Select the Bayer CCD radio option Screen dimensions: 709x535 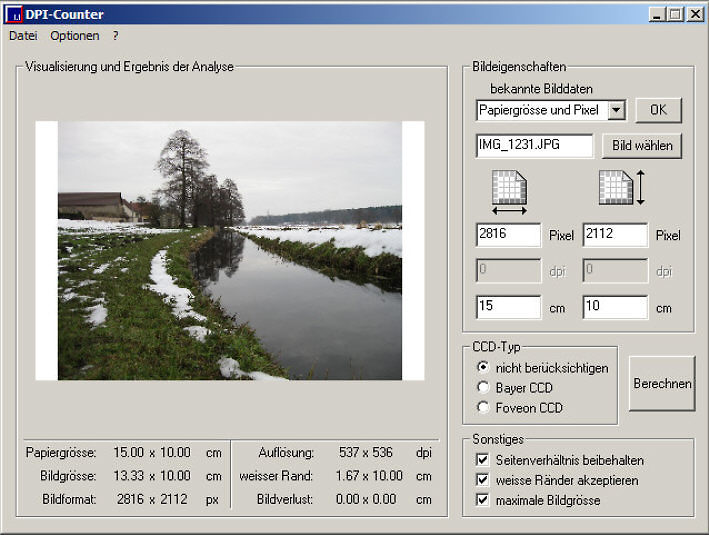click(483, 388)
